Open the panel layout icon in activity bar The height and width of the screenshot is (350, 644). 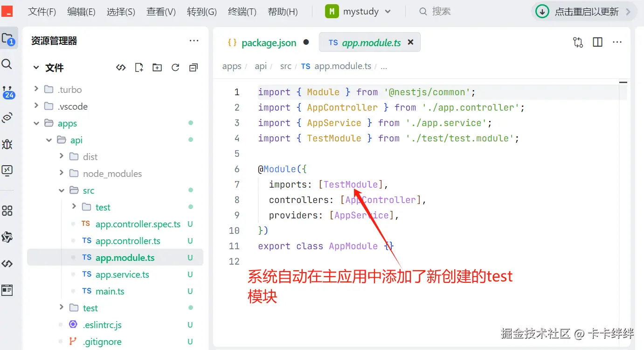click(7, 290)
